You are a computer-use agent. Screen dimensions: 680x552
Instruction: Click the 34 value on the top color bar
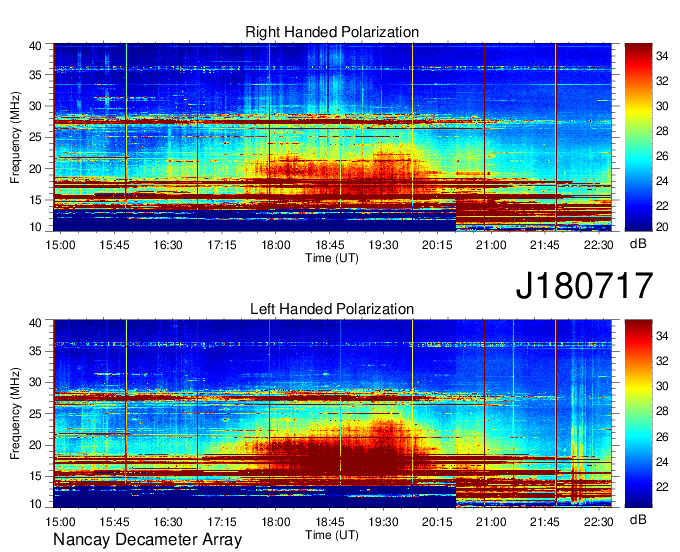(x=662, y=56)
